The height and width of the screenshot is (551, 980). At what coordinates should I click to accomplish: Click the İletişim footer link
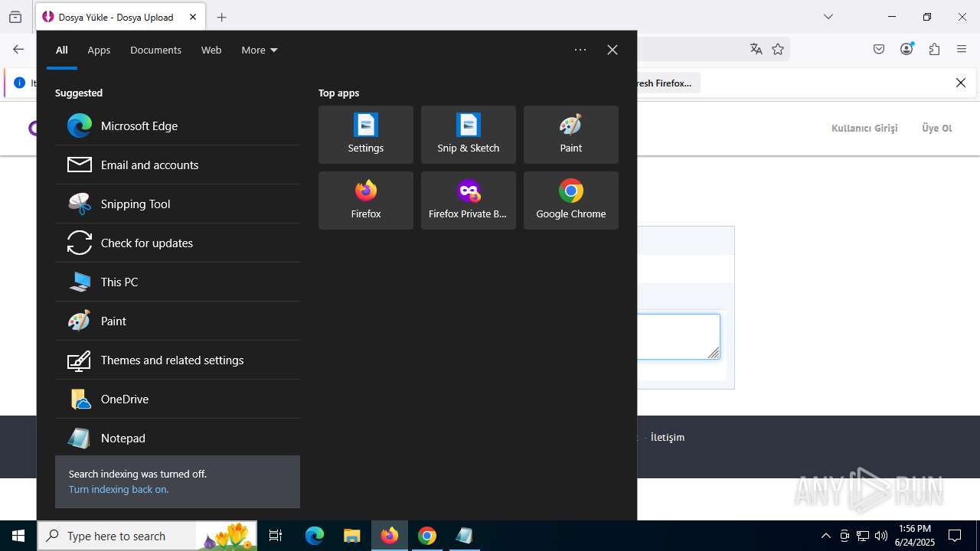(x=668, y=437)
